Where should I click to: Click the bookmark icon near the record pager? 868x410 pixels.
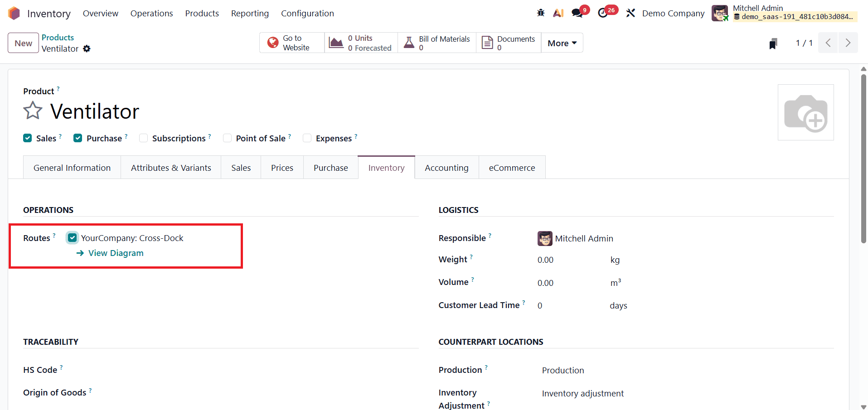(773, 43)
